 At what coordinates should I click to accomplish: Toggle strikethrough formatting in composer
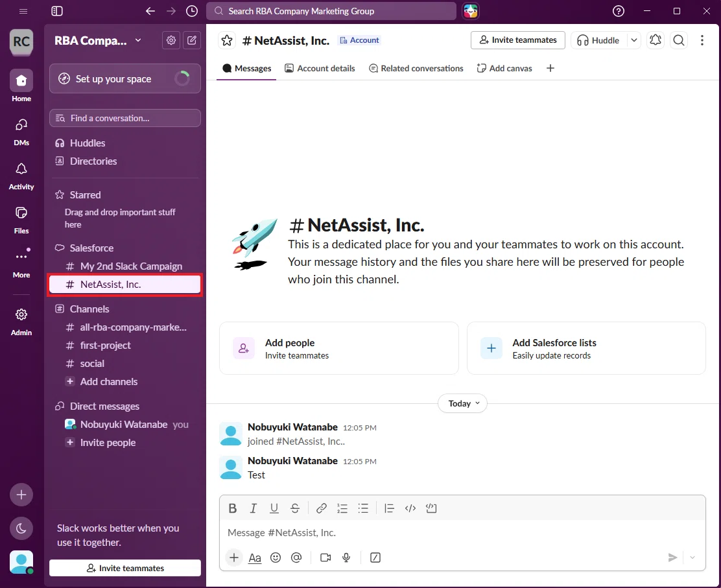point(295,508)
